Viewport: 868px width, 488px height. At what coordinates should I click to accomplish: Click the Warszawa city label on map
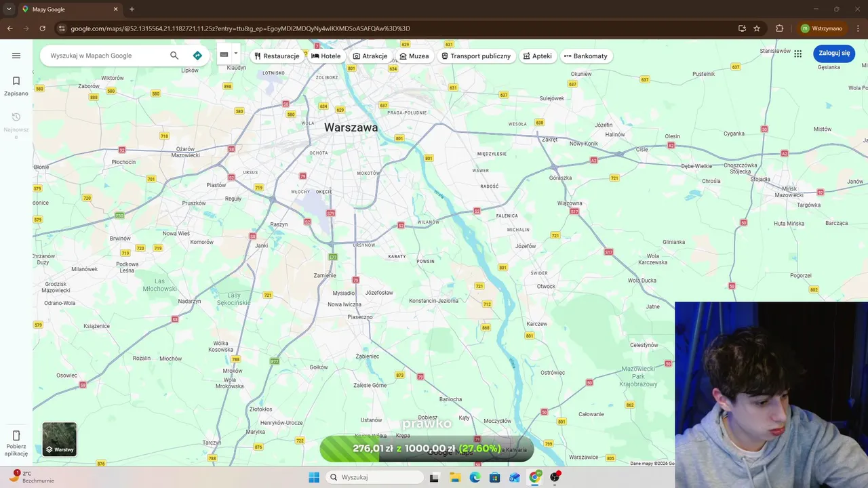click(x=351, y=127)
